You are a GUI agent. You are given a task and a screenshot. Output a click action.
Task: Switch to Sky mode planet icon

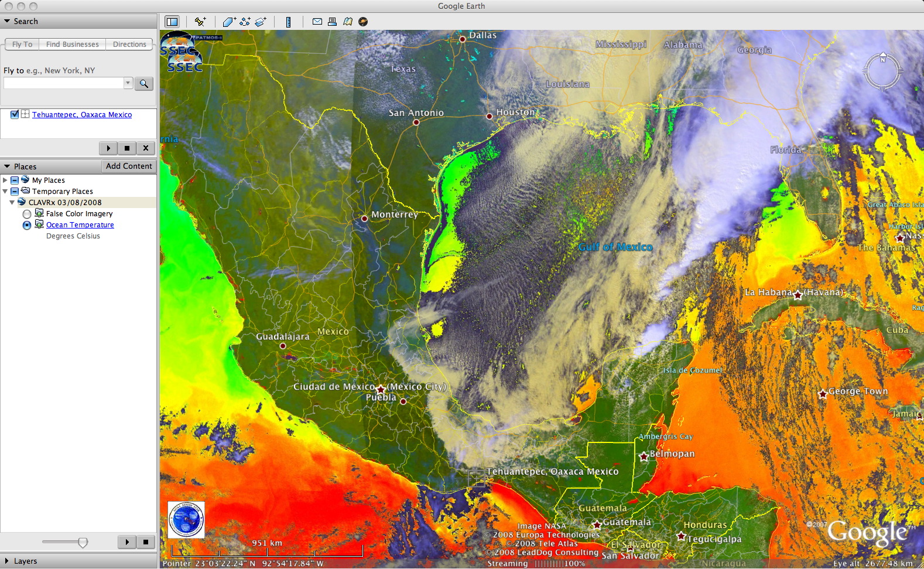pyautogui.click(x=363, y=22)
